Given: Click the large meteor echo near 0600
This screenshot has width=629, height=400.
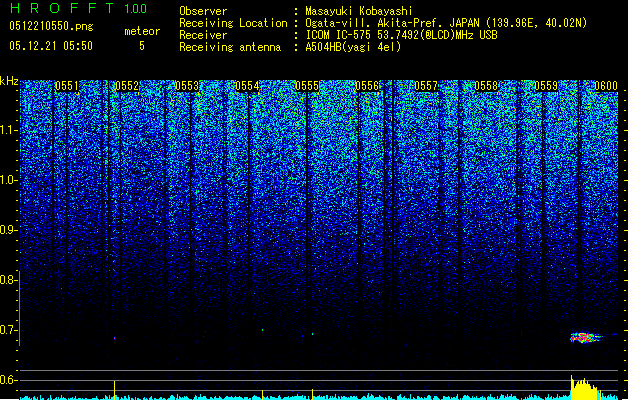Looking at the screenshot, I should 586,337.
